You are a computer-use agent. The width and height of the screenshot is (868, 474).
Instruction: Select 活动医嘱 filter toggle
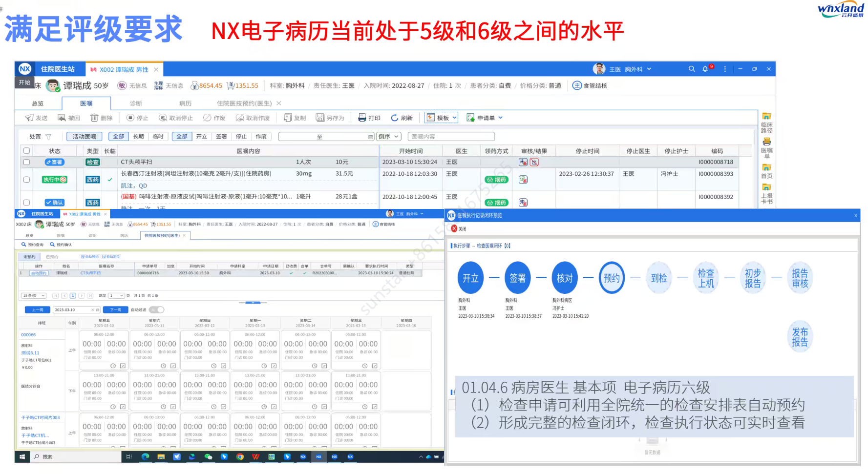[85, 137]
